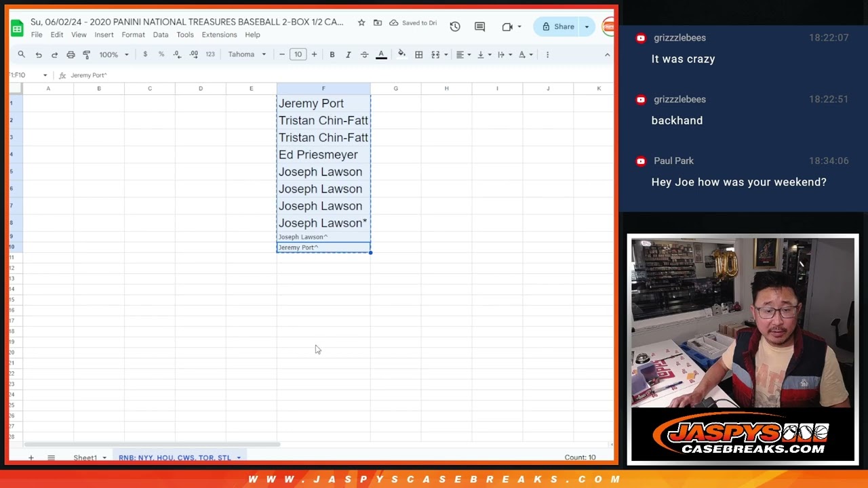Open zoom level dropdown at 100%

tap(114, 54)
